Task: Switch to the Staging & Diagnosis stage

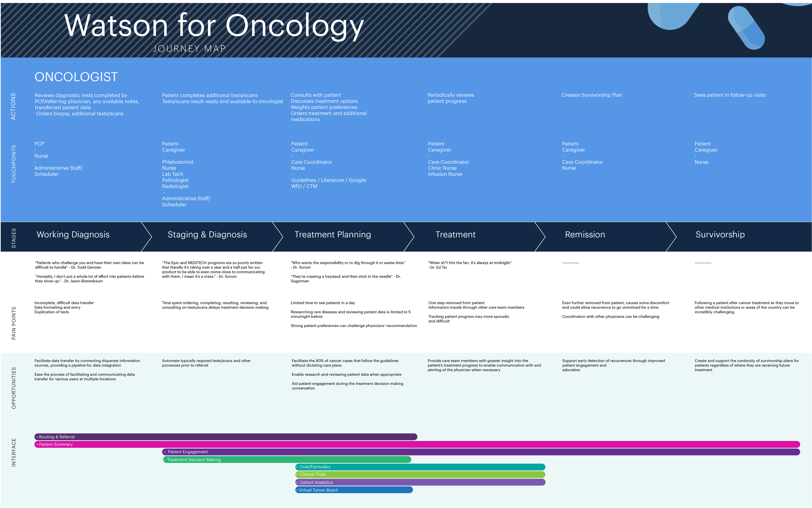Action: pyautogui.click(x=207, y=235)
